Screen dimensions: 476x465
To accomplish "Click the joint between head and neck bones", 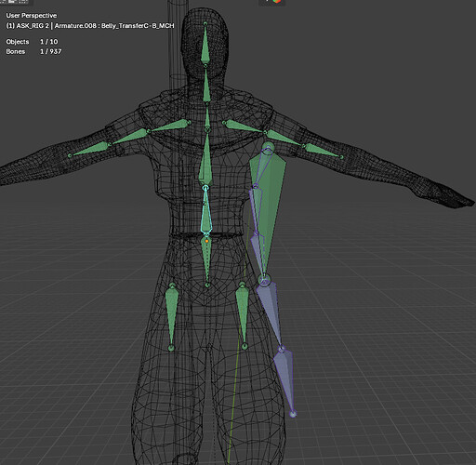I will 205,65.
